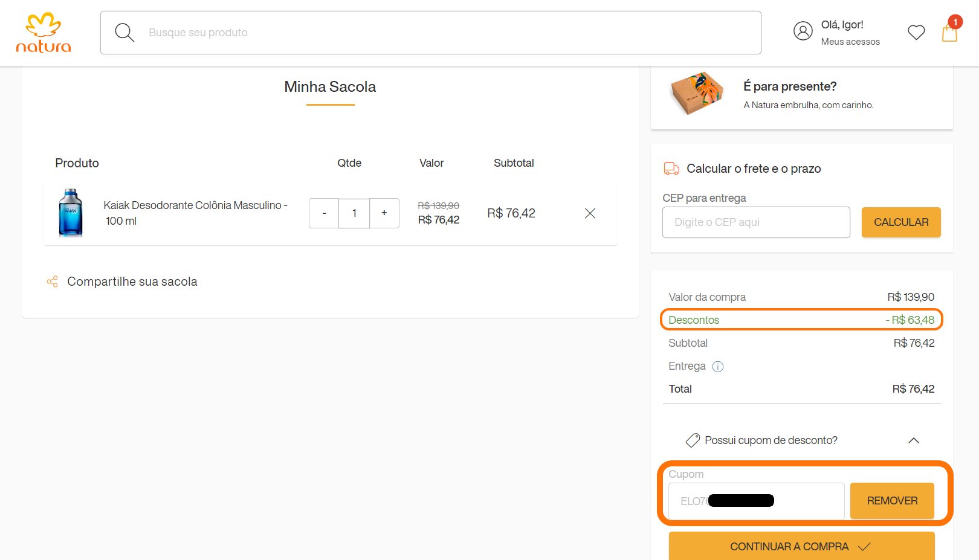Click the quantity field showing 1

tap(354, 213)
